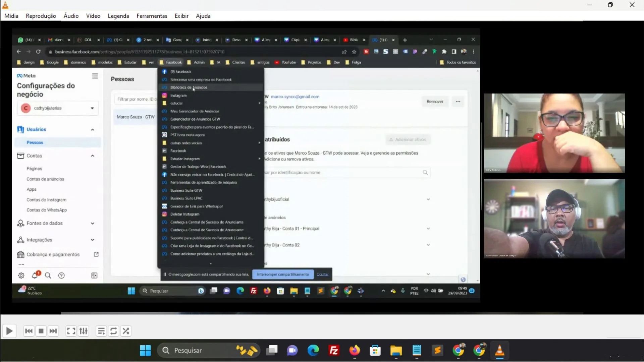The height and width of the screenshot is (362, 644).
Task: Select Instagram from the dropdown menu
Action: (178, 95)
